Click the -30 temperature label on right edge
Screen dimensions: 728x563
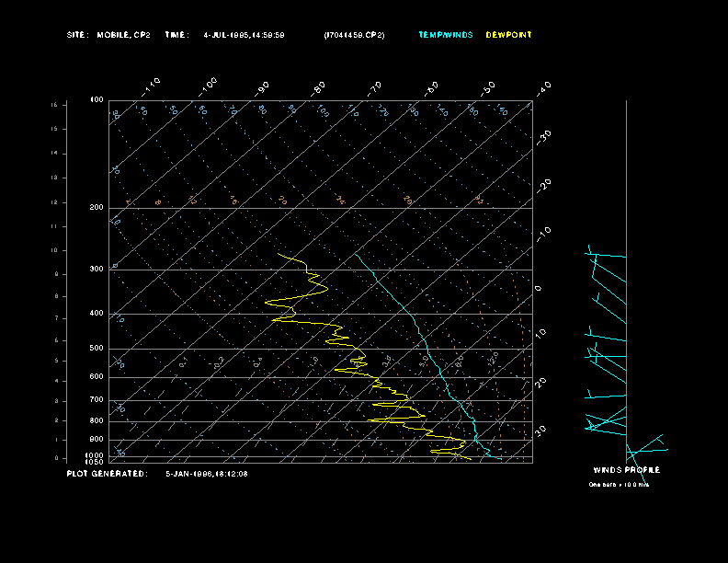point(544,138)
